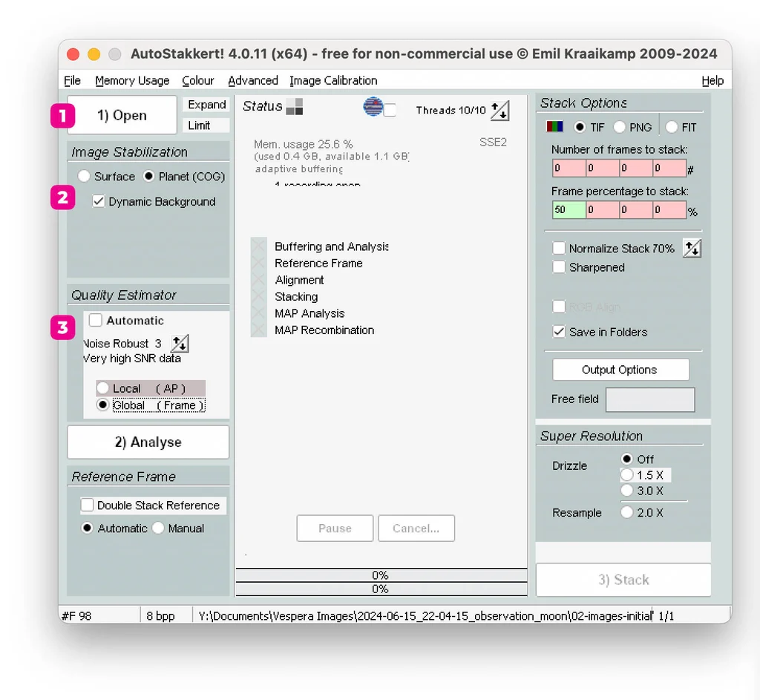Image resolution: width=760 pixels, height=700 pixels.
Task: Click the 1) Open button
Action: [122, 115]
